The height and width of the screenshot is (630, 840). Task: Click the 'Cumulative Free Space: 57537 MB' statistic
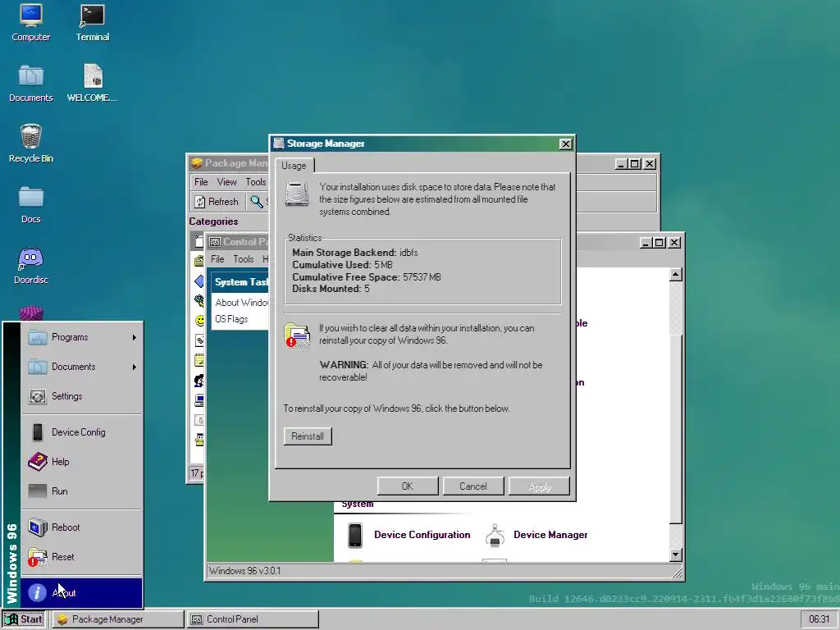click(367, 277)
